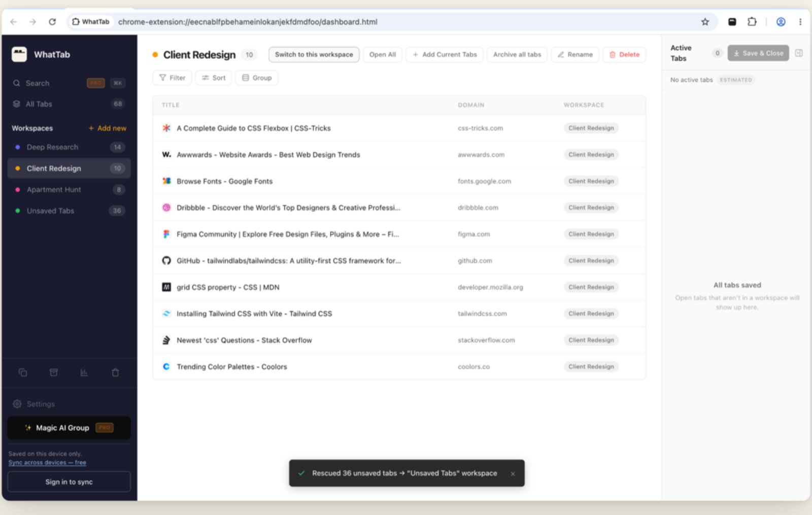Rename the Client Redesign workspace
812x515 pixels.
point(575,54)
